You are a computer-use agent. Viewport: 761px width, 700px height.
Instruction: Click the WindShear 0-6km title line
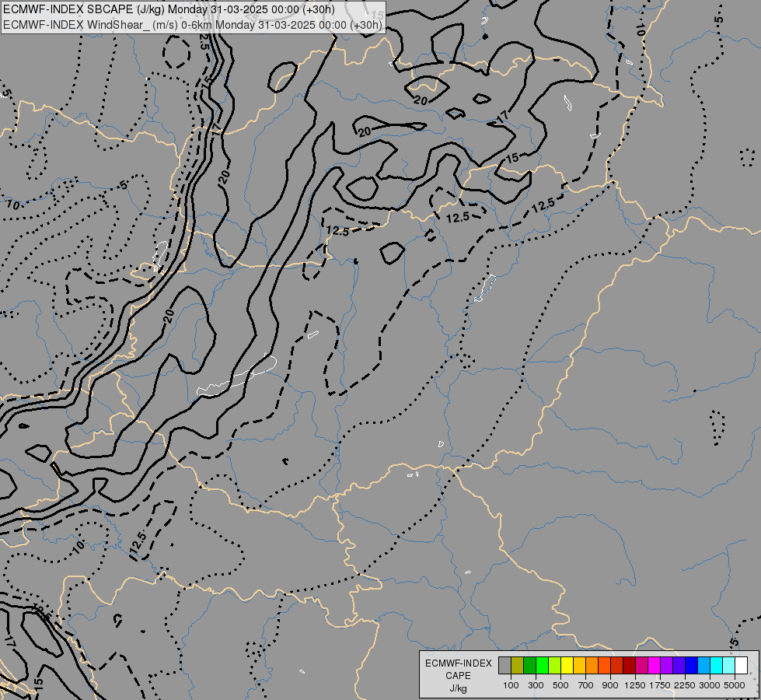point(193,25)
